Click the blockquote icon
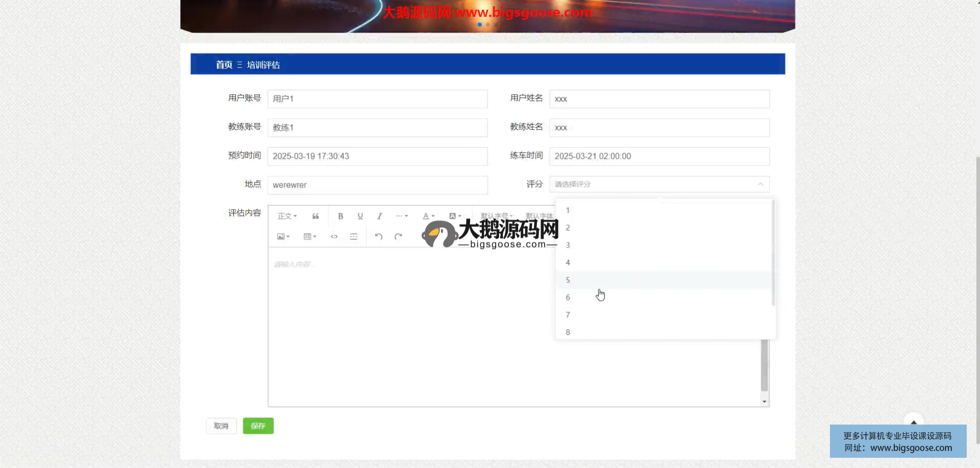 (x=315, y=216)
